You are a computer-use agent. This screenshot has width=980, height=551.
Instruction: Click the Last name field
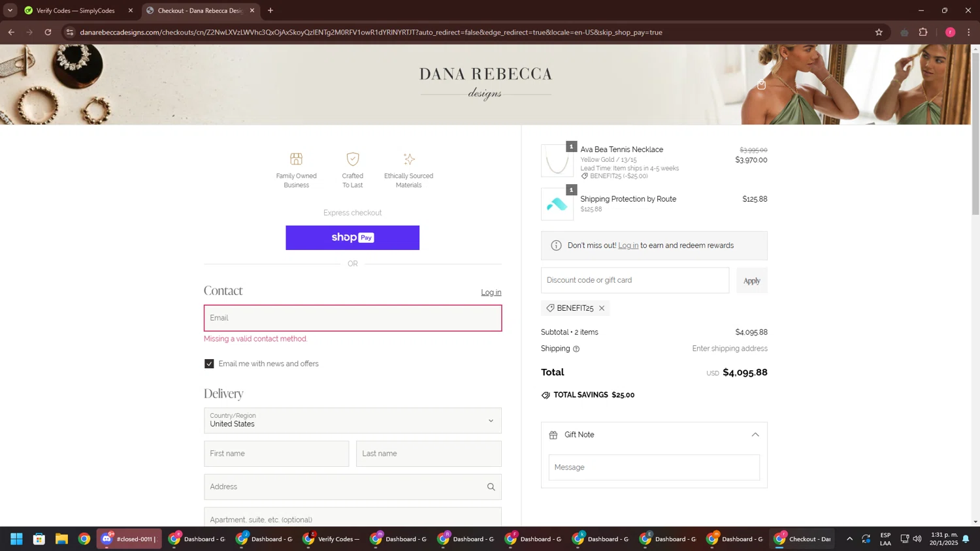(429, 454)
